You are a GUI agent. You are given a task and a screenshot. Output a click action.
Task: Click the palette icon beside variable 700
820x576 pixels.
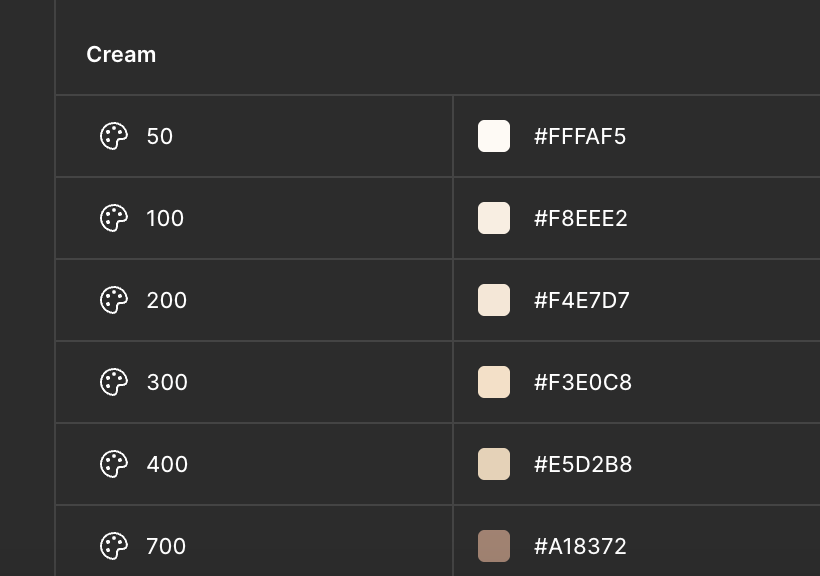pyautogui.click(x=114, y=546)
